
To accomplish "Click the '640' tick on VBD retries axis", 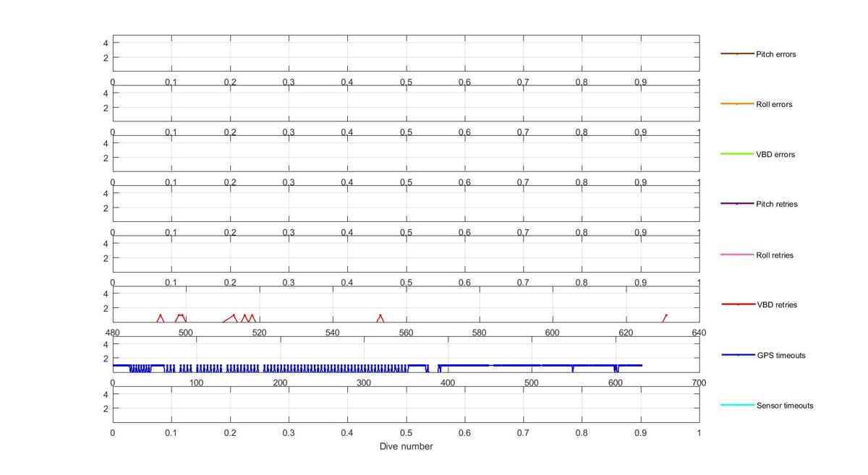I will (x=699, y=333).
